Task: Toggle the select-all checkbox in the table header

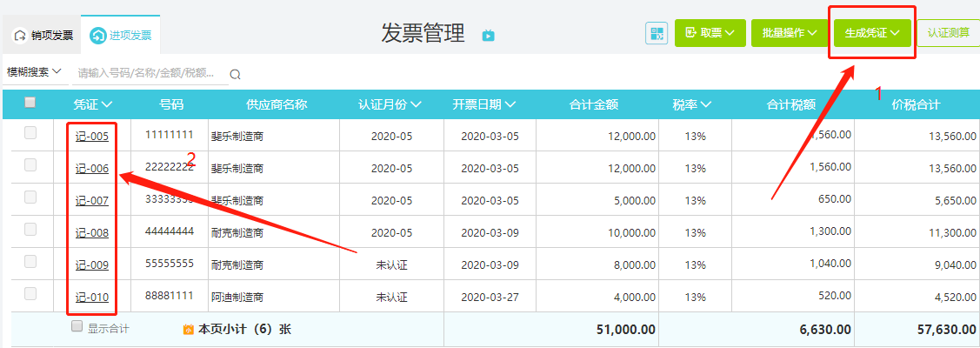Action: tap(30, 103)
